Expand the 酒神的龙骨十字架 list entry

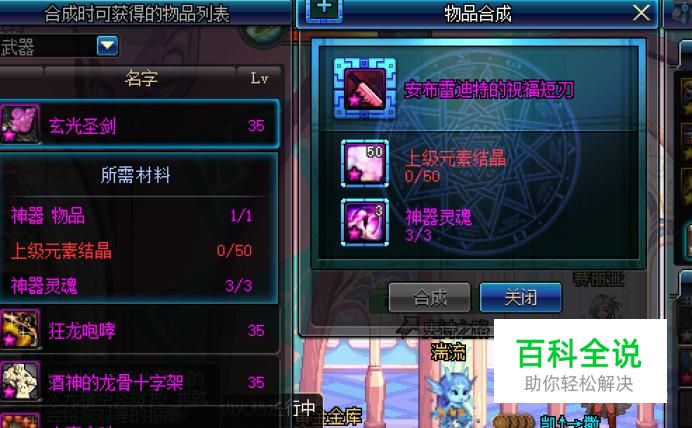point(139,381)
